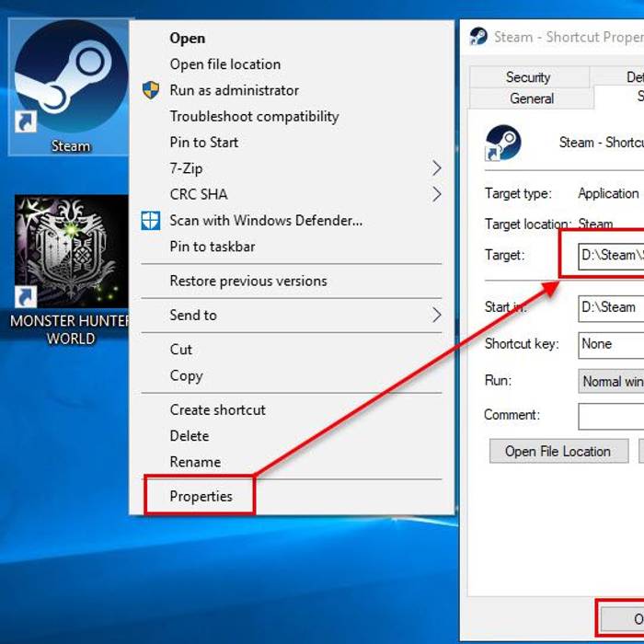Click the shield icon beside Run as administrator
Viewport: 644px width, 644px height.
point(151,90)
